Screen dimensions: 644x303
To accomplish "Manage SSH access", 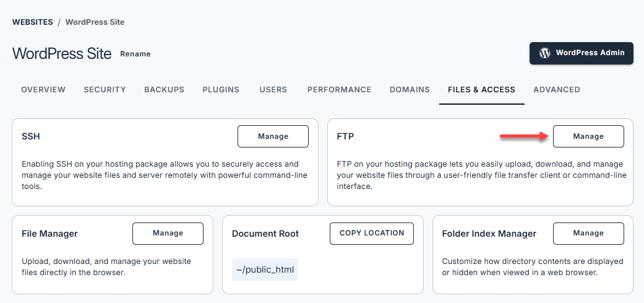I will click(273, 136).
